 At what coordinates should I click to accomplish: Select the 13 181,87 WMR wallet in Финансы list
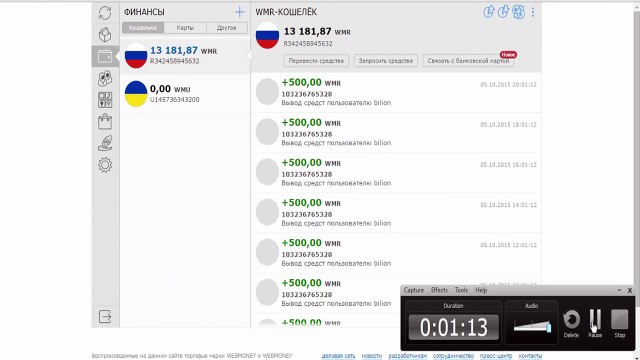(x=185, y=56)
